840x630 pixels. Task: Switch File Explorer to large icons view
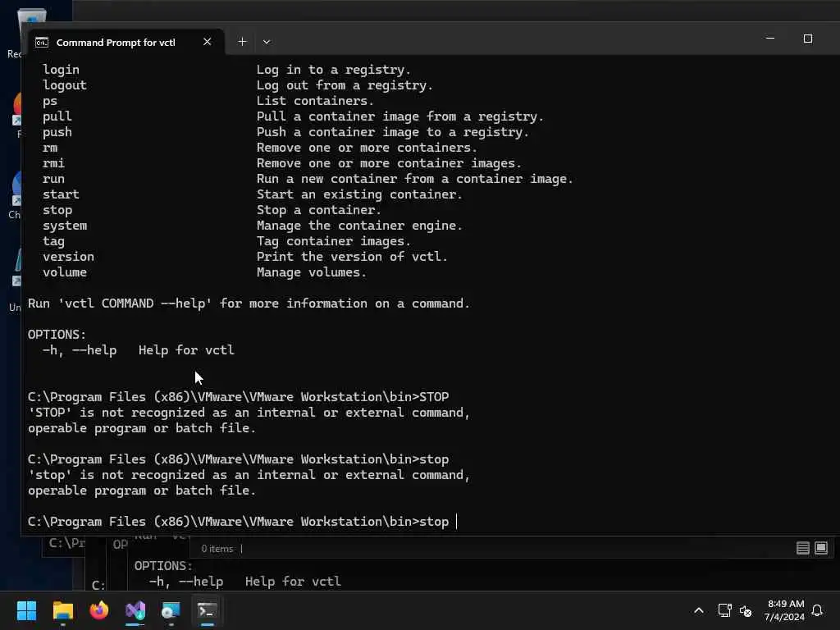coord(821,548)
